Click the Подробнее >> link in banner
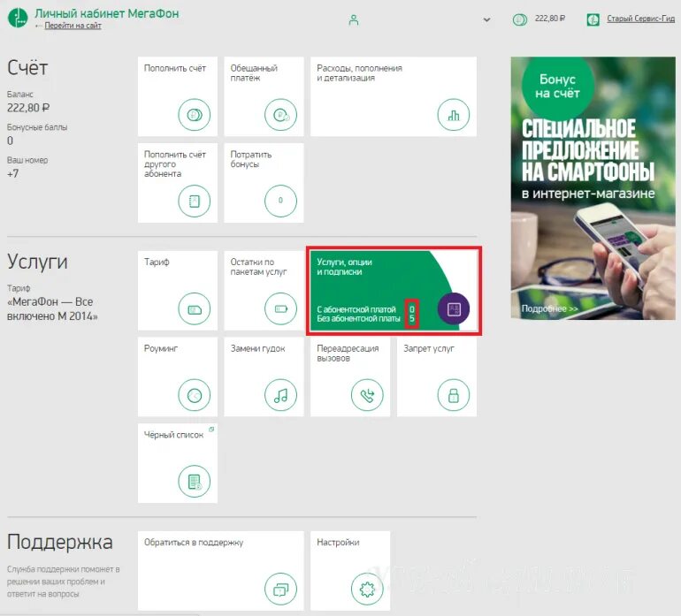 pyautogui.click(x=549, y=308)
